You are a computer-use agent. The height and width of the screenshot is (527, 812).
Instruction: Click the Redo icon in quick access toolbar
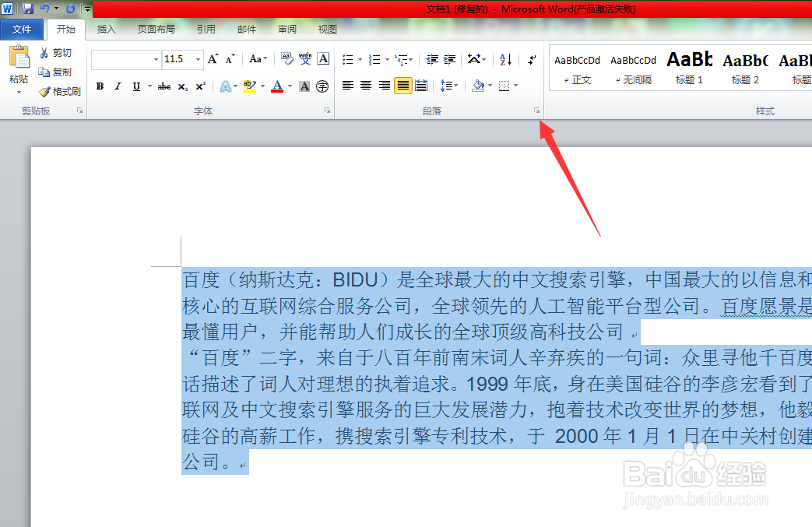70,9
